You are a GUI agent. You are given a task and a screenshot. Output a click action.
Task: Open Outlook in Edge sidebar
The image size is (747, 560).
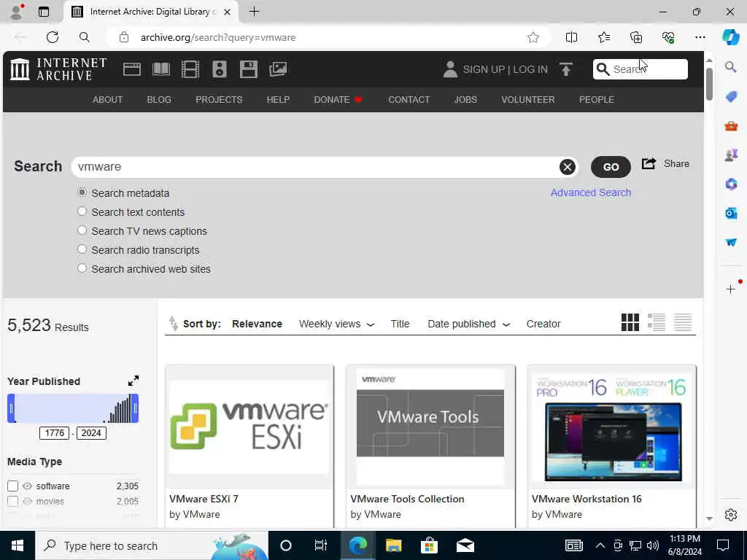pos(731,214)
